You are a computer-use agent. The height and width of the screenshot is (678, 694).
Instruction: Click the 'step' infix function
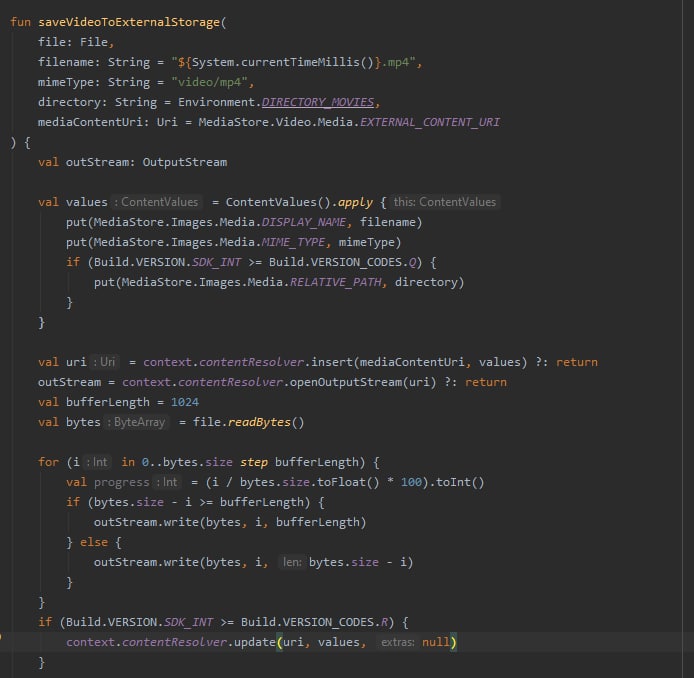click(254, 462)
